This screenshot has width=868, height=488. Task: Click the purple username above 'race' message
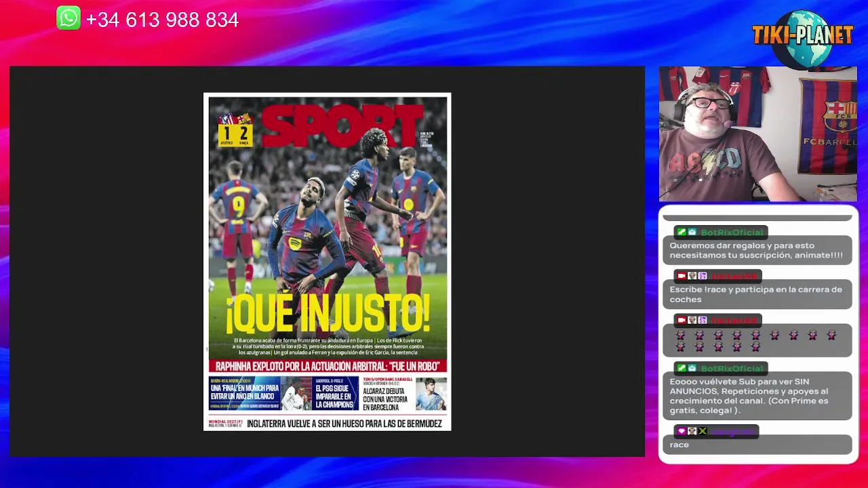pyautogui.click(x=732, y=431)
